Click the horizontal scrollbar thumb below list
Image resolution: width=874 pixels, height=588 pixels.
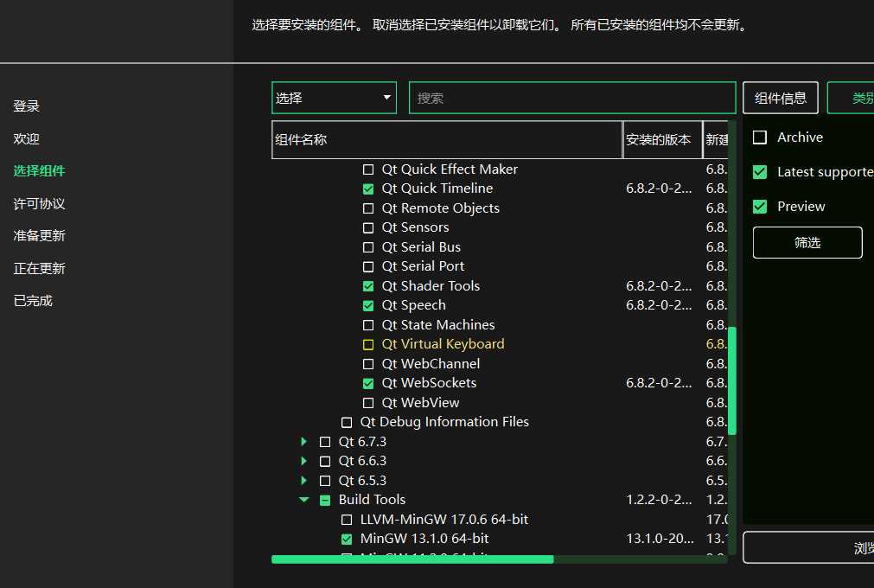point(412,559)
